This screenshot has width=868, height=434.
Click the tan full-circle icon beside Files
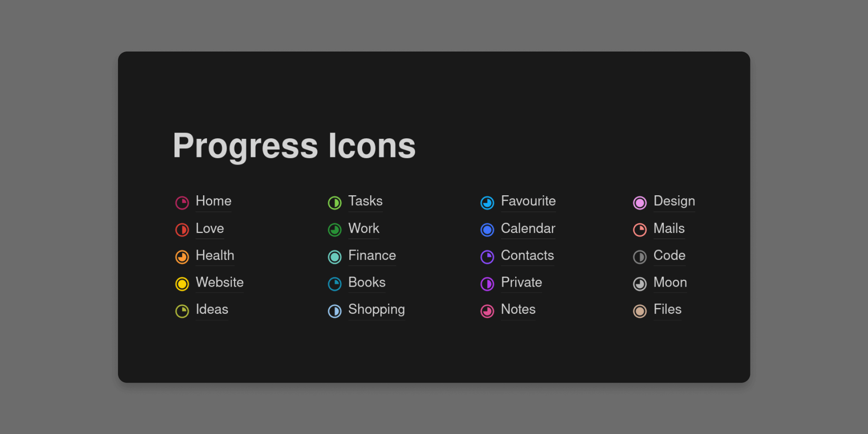pyautogui.click(x=640, y=311)
